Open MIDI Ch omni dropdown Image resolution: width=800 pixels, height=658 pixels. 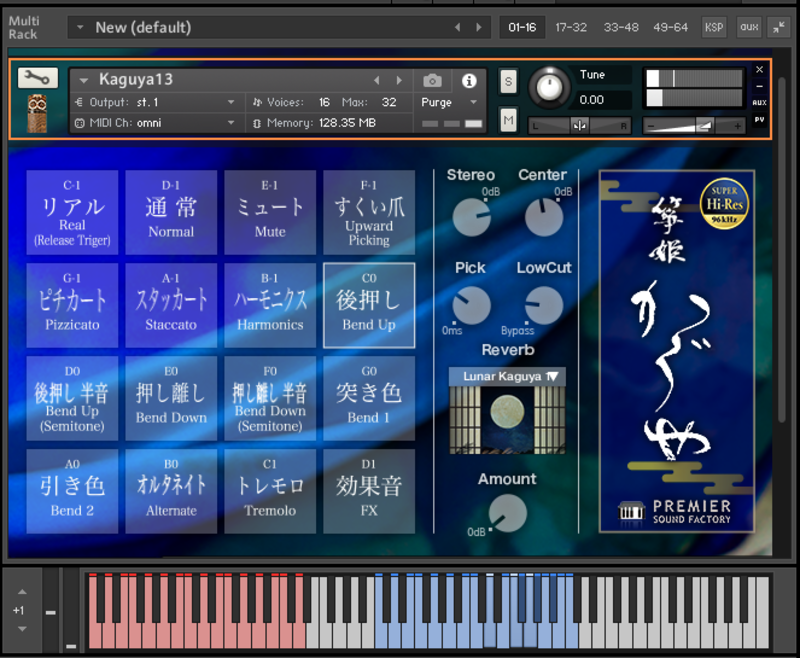pos(231,123)
